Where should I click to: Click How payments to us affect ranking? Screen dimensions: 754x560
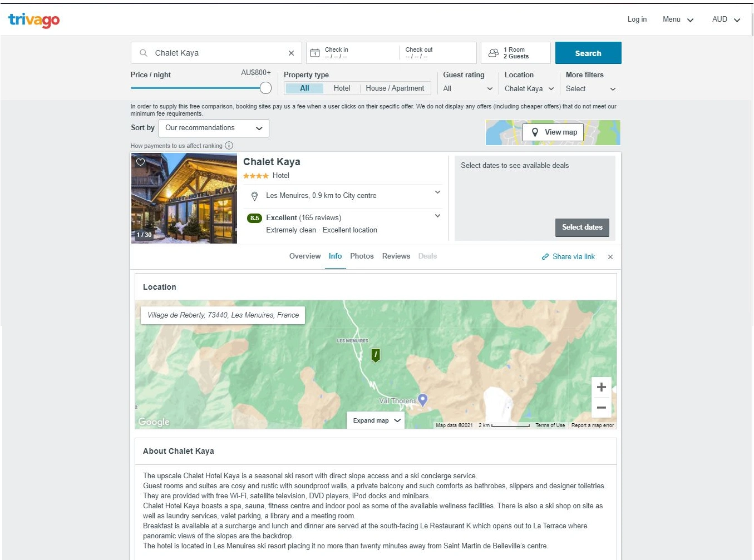click(x=176, y=146)
